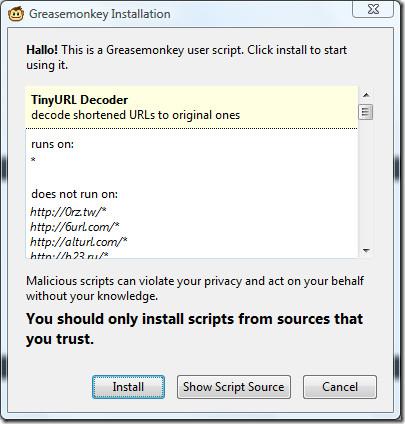Select the http://alturl.com/* entry
The image size is (405, 424).
point(79,242)
